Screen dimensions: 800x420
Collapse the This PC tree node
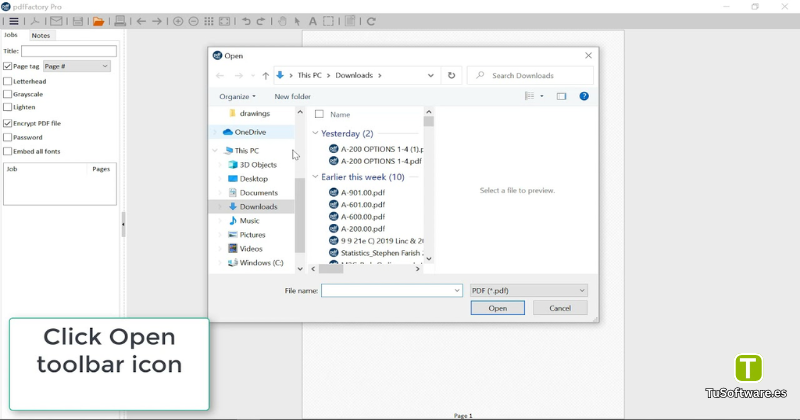pos(215,151)
